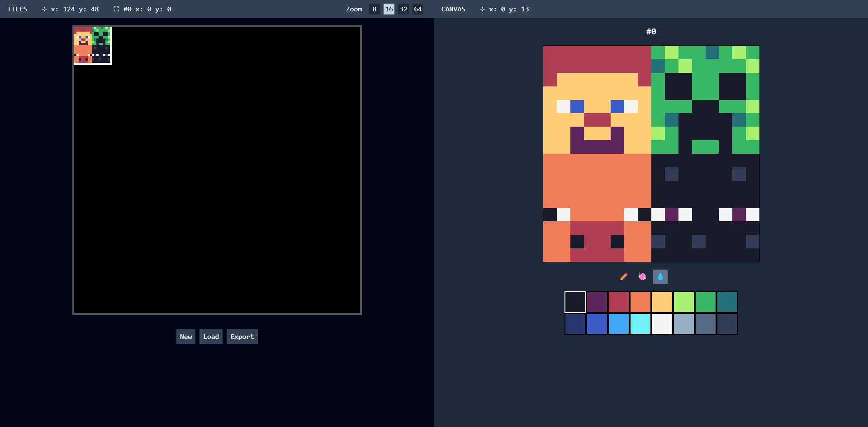
Task: Click the Zoom label
Action: (354, 9)
